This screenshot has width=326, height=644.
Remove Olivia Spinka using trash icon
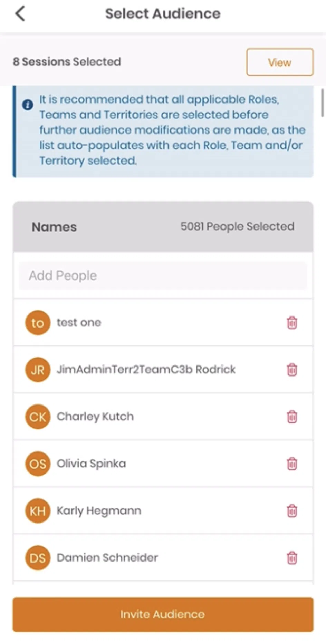292,464
